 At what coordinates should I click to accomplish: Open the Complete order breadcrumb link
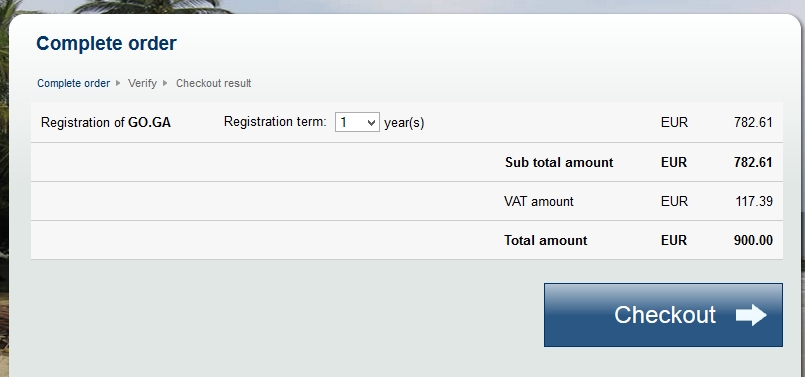tap(73, 83)
